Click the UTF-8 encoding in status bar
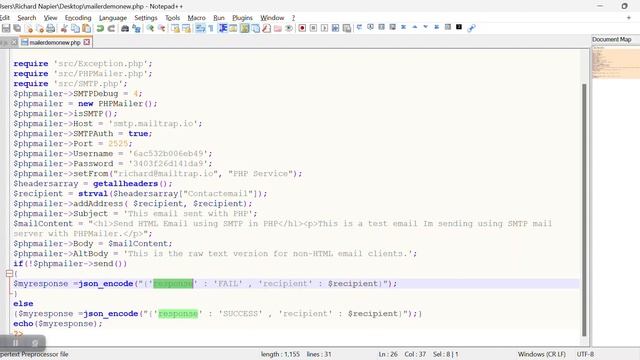640x360 pixels. click(585, 354)
